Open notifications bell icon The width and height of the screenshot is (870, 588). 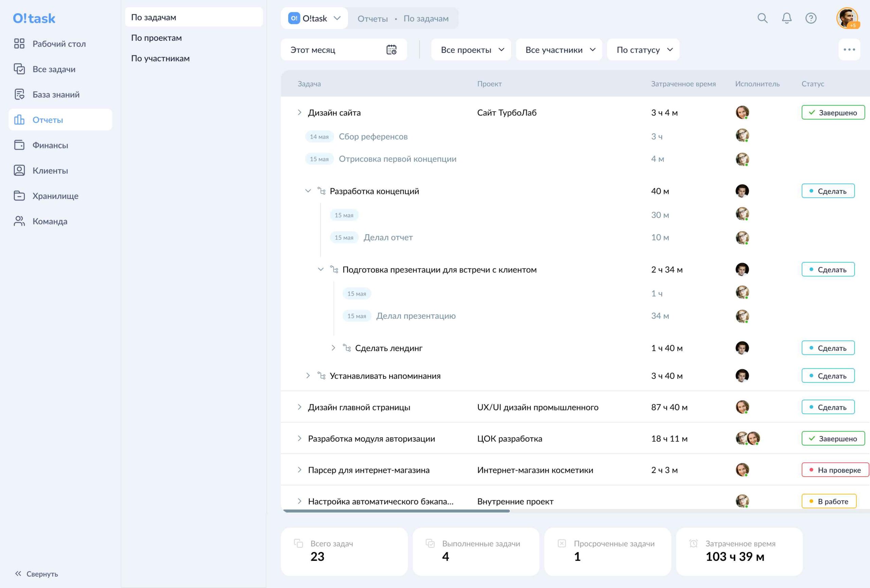tap(786, 18)
